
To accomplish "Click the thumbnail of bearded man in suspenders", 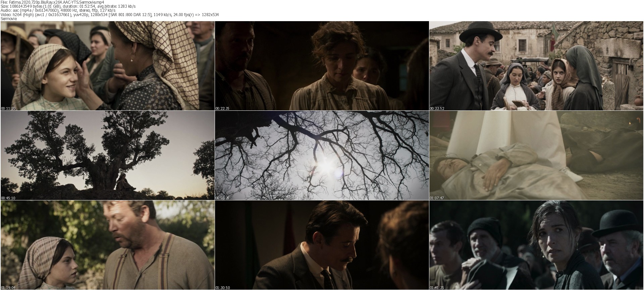I will (107, 245).
